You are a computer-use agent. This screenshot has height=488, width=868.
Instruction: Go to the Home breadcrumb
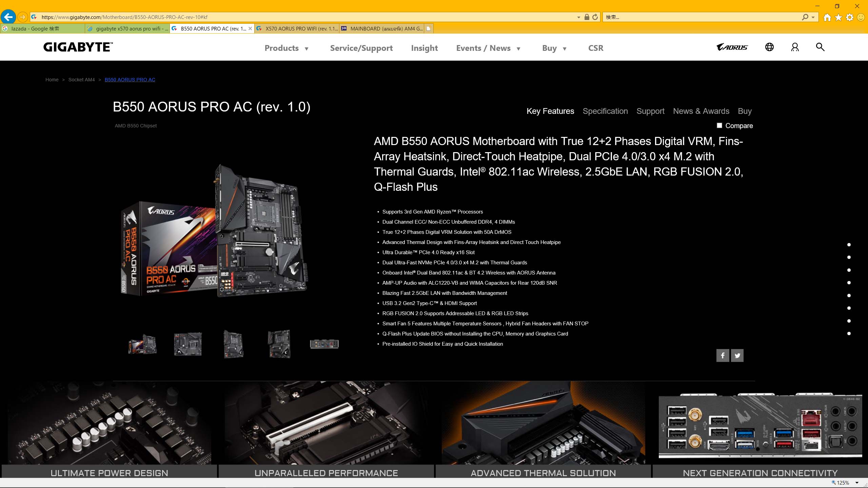click(52, 80)
